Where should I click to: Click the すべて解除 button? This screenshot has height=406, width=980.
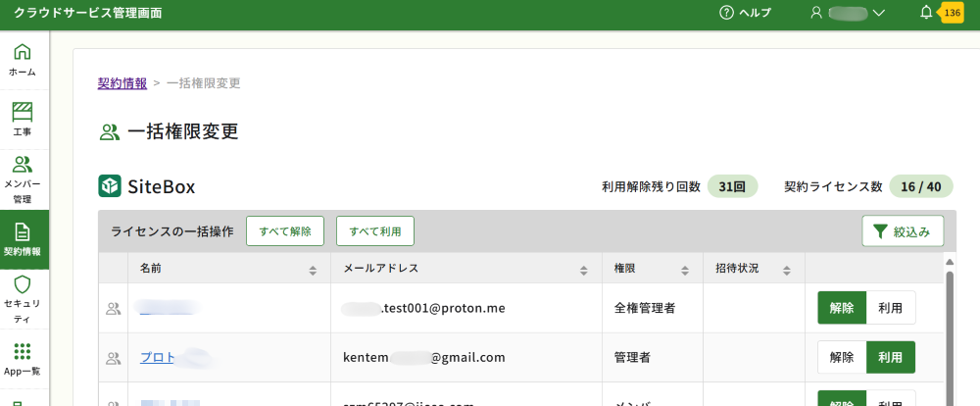pyautogui.click(x=285, y=231)
